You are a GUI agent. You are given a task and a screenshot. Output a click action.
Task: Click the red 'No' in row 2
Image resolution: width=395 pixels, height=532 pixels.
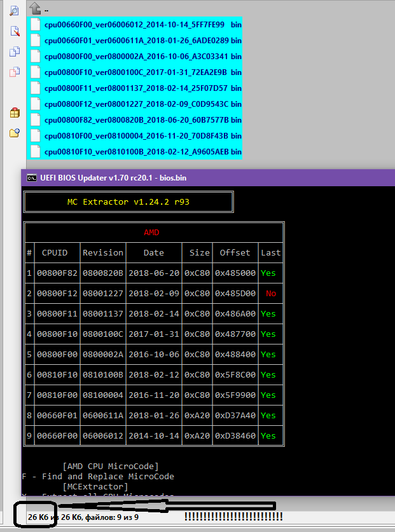click(x=271, y=294)
